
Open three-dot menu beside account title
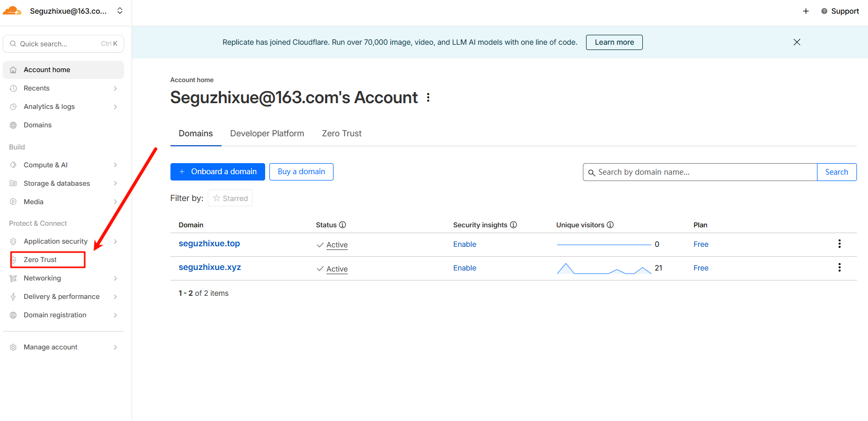click(428, 97)
